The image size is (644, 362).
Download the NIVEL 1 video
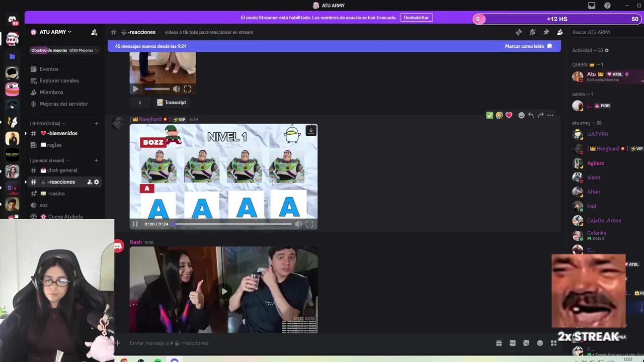311,131
